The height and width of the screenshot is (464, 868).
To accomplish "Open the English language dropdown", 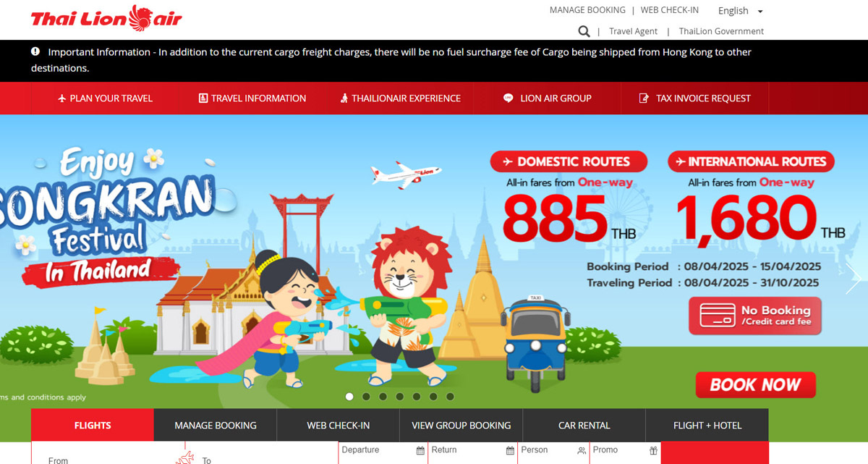I will 741,11.
